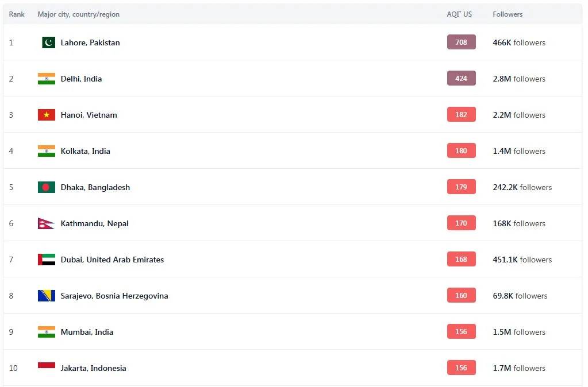The height and width of the screenshot is (387, 588).
Task: Click the Nepal flag icon
Action: click(x=46, y=223)
